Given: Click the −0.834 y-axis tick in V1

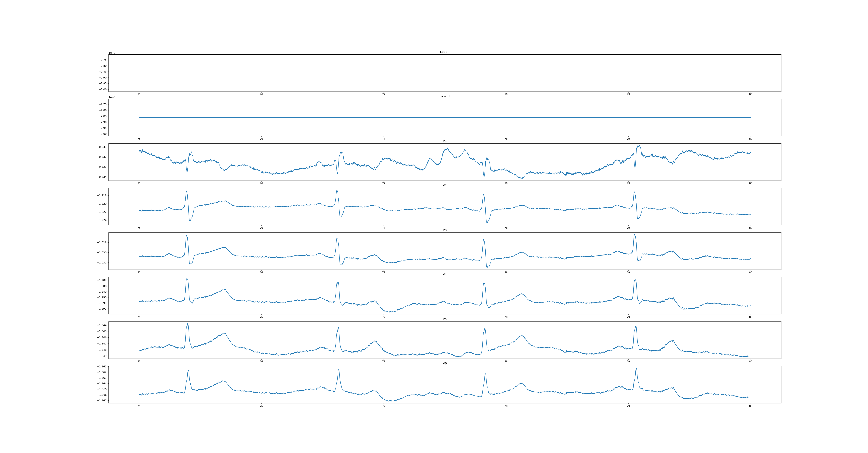Looking at the screenshot, I should (x=102, y=177).
